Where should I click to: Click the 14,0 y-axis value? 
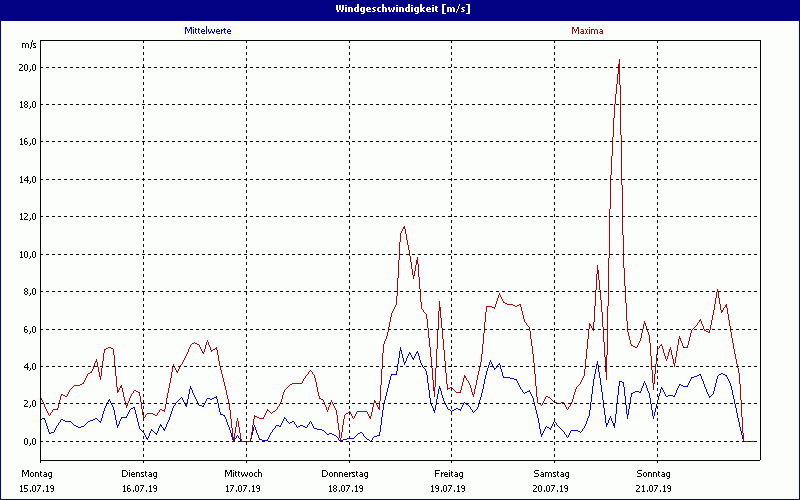click(x=27, y=180)
